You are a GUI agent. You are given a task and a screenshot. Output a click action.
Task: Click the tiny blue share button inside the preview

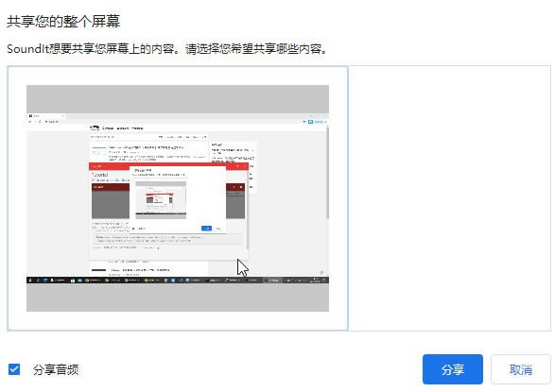point(206,229)
